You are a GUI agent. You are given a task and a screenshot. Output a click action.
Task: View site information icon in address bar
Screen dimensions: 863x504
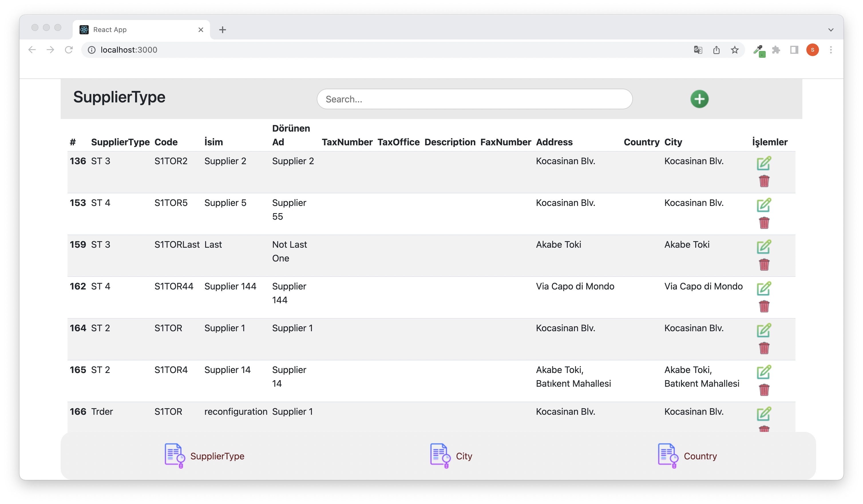(x=92, y=50)
